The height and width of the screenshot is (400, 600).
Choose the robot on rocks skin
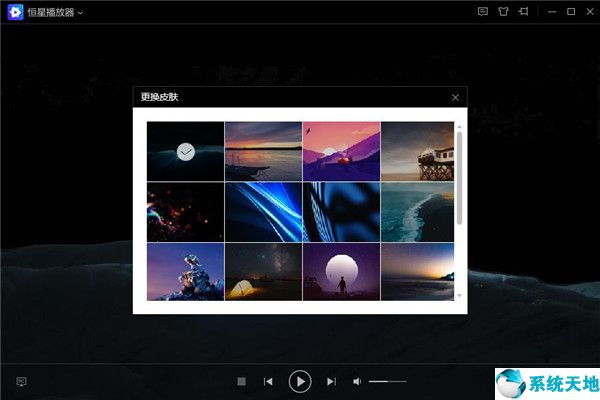(186, 272)
